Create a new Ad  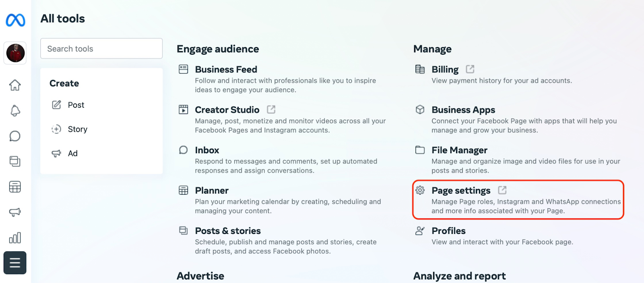tap(72, 154)
